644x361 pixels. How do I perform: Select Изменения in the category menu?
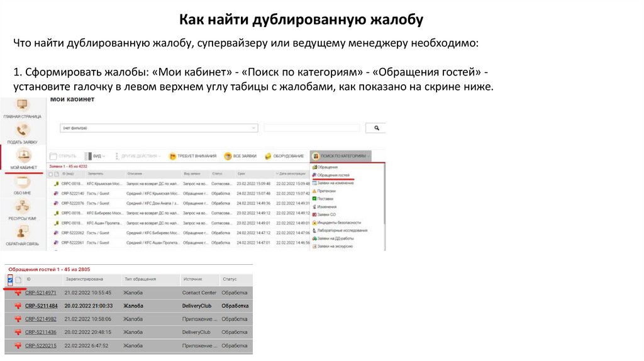tap(325, 206)
